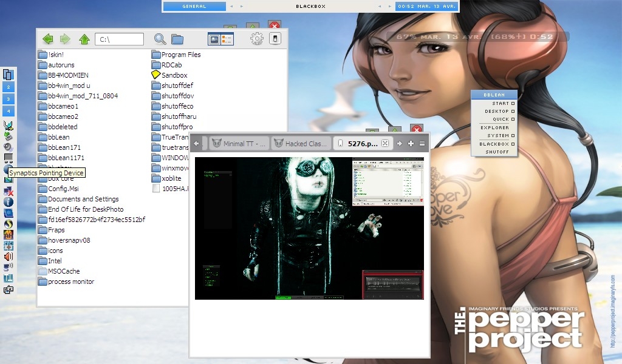The image size is (622, 364).
Task: Click the blue folder icon in file browser toolbar
Action: point(177,39)
